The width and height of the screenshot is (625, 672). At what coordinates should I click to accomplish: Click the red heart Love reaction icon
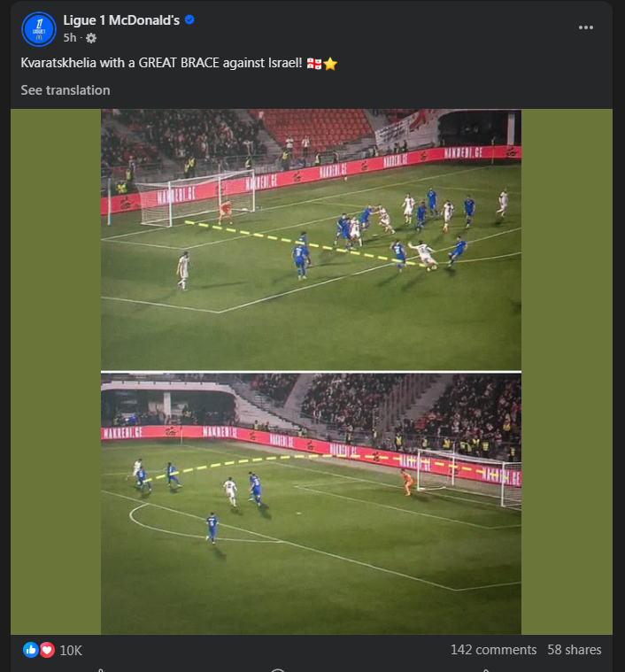pos(47,650)
